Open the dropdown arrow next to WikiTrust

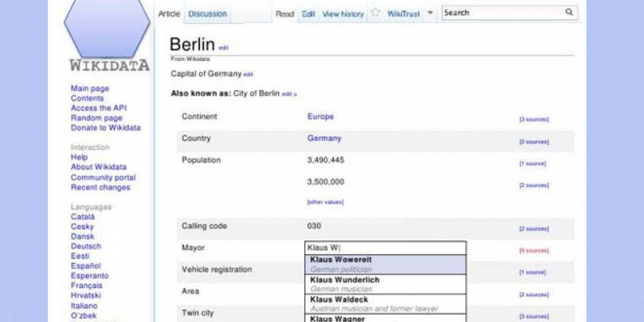coord(429,13)
